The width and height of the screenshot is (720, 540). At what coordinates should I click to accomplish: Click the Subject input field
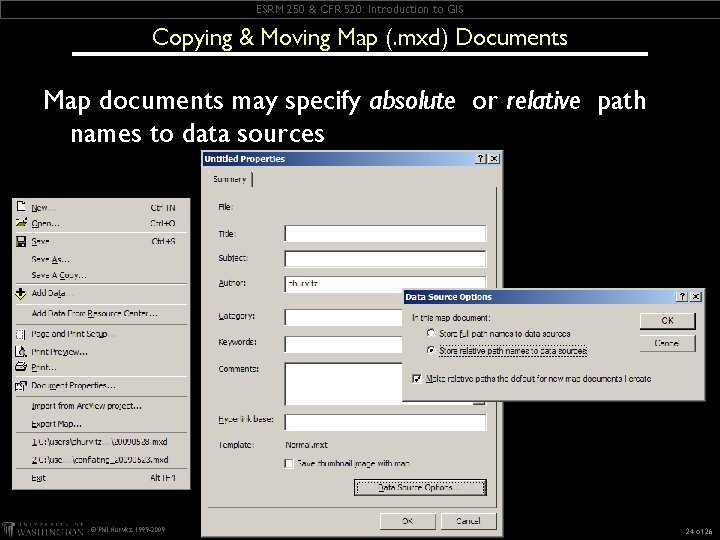385,259
